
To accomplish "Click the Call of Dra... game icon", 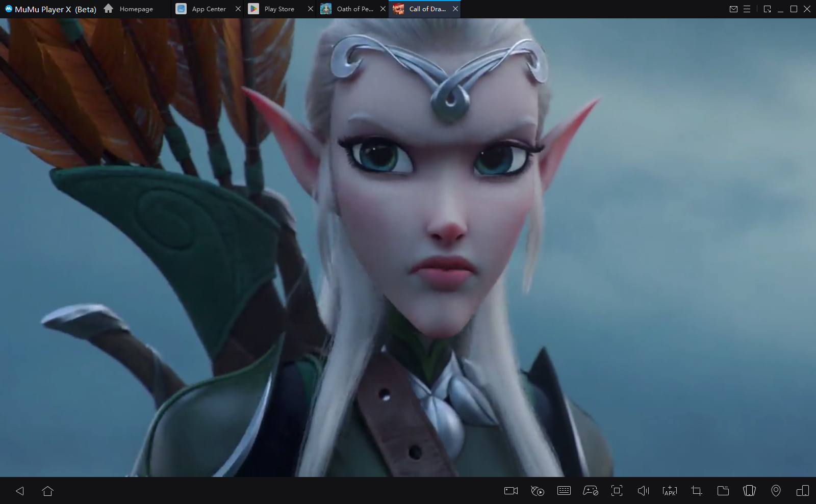I will tap(398, 9).
